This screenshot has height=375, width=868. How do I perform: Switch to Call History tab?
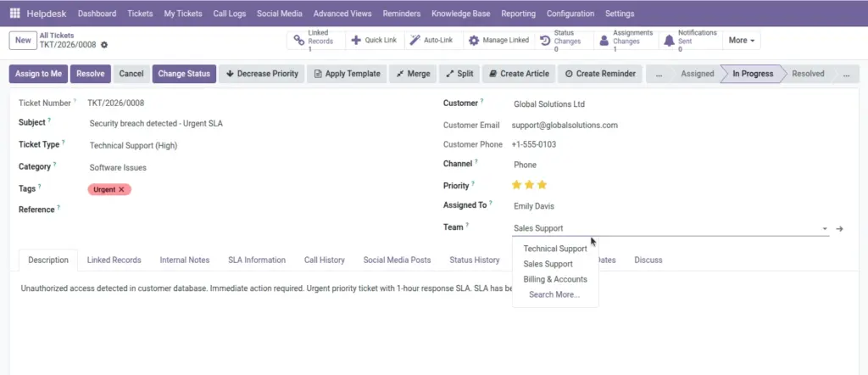(325, 260)
